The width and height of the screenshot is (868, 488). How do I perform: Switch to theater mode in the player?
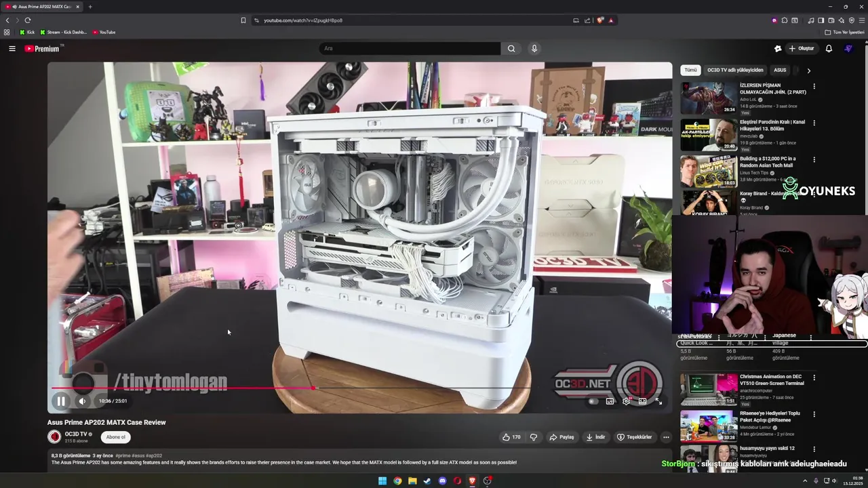point(642,401)
